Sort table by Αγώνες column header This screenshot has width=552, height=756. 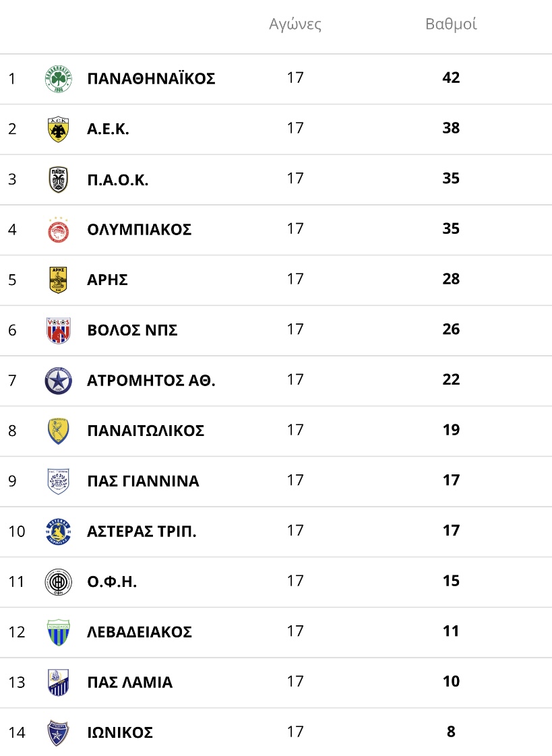[295, 24]
